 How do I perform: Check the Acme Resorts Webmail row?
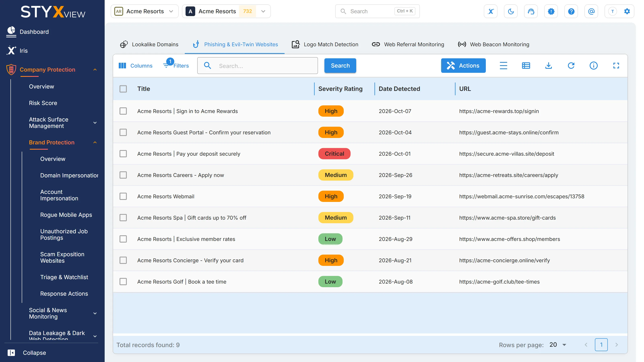[123, 196]
